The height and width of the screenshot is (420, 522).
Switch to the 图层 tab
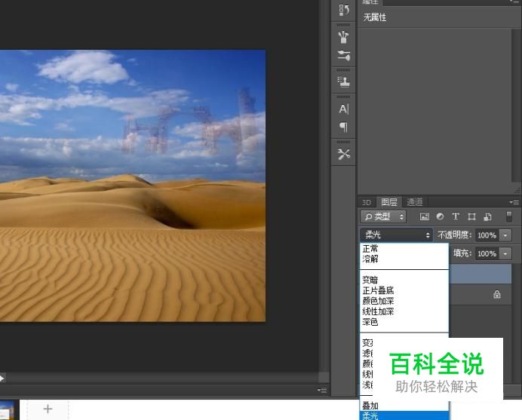(388, 201)
